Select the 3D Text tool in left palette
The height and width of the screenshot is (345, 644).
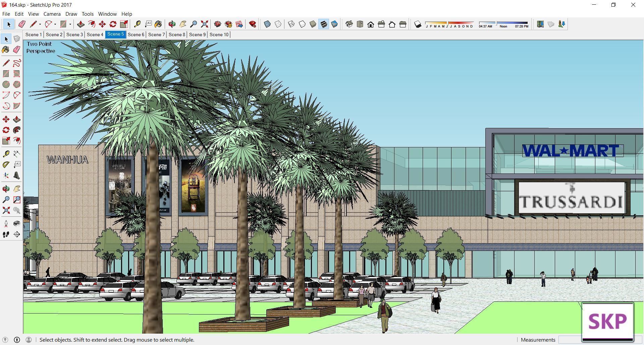click(17, 176)
